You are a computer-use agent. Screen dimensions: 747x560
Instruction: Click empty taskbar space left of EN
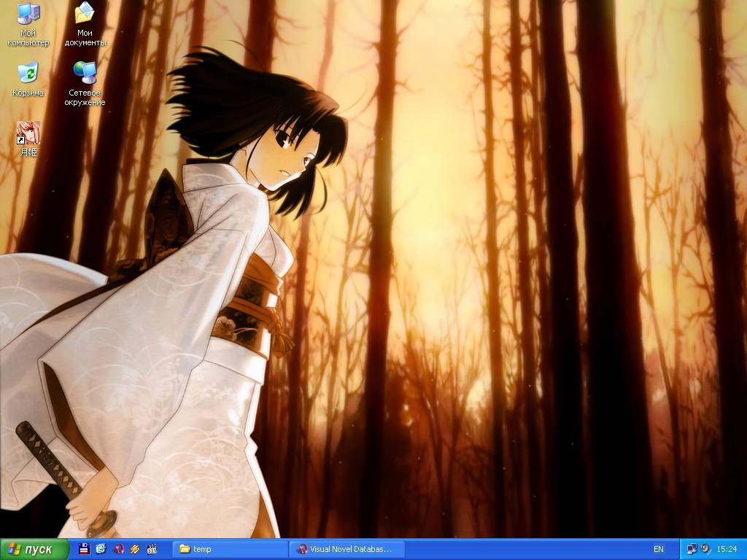coord(525,549)
